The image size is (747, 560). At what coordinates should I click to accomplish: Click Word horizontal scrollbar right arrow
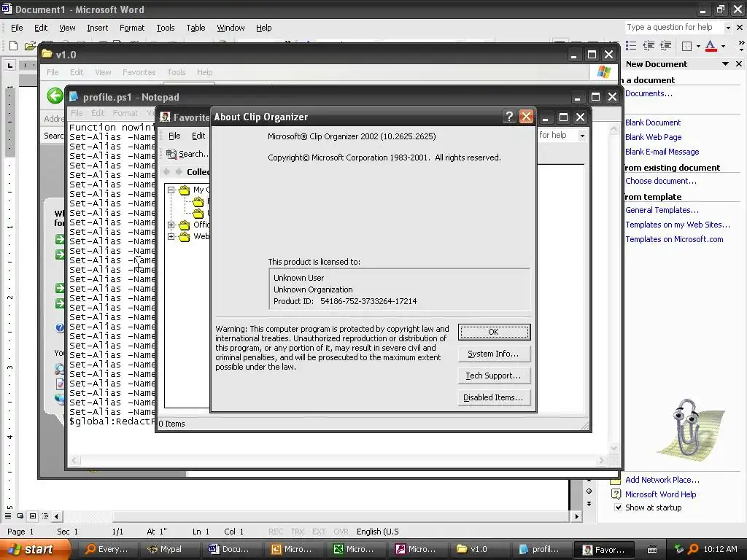coord(577,516)
